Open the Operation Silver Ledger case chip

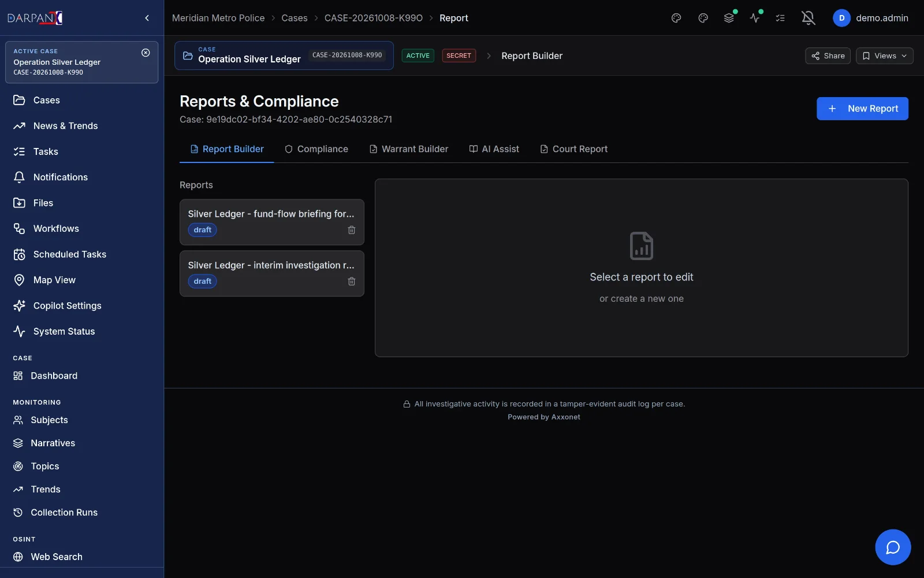tap(284, 55)
